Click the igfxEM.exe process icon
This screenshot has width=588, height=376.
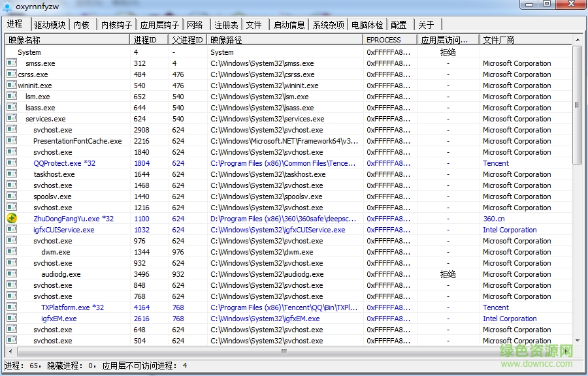pos(11,319)
